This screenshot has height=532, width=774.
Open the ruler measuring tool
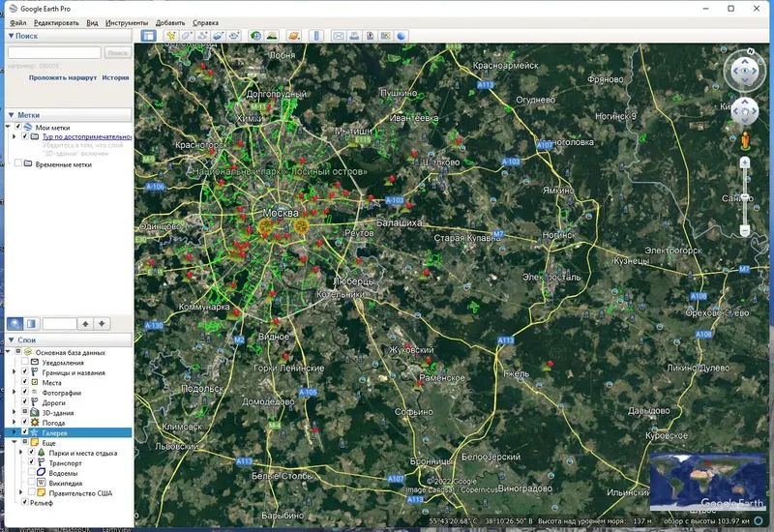click(x=316, y=36)
